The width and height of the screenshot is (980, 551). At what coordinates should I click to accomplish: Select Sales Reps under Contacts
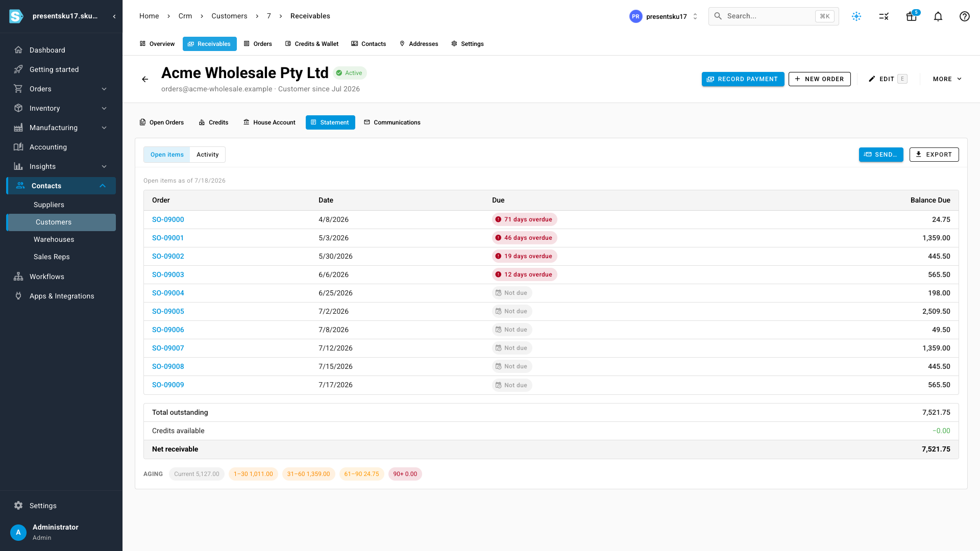(x=61, y=257)
